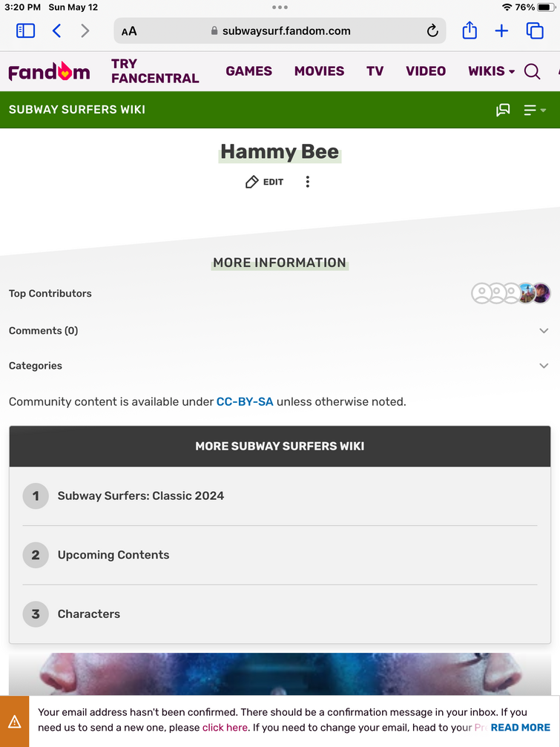Select GAMES in Fandom navigation

click(249, 71)
